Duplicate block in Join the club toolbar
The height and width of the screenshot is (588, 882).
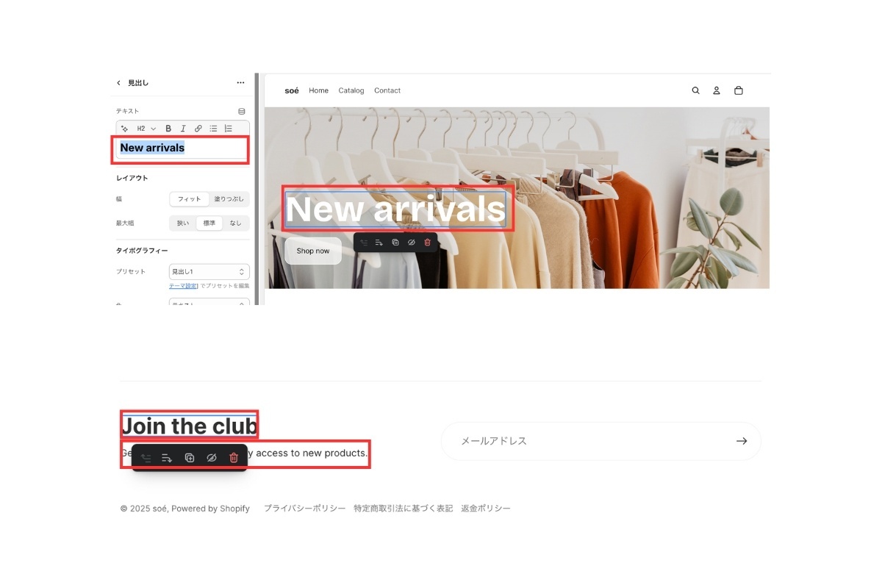tap(190, 458)
